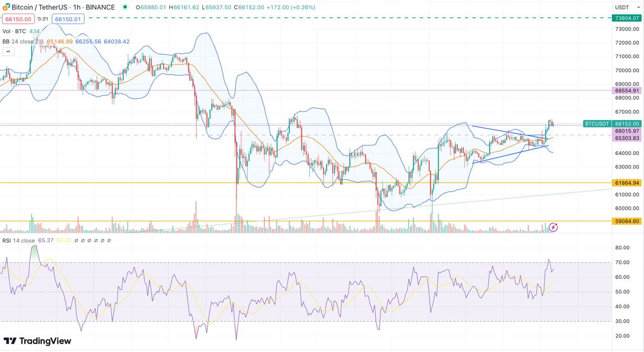Click the 59084.60 orange price label
The image size is (644, 352).
[x=626, y=221]
